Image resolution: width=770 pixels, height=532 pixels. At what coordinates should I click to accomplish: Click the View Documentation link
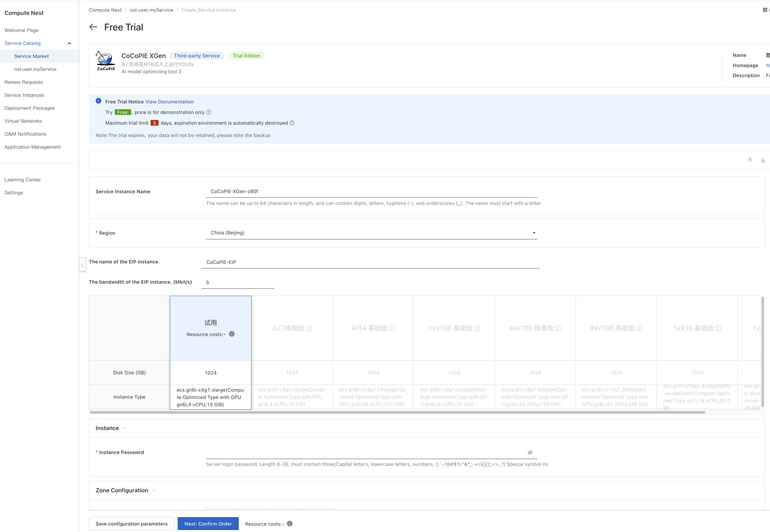pyautogui.click(x=169, y=102)
